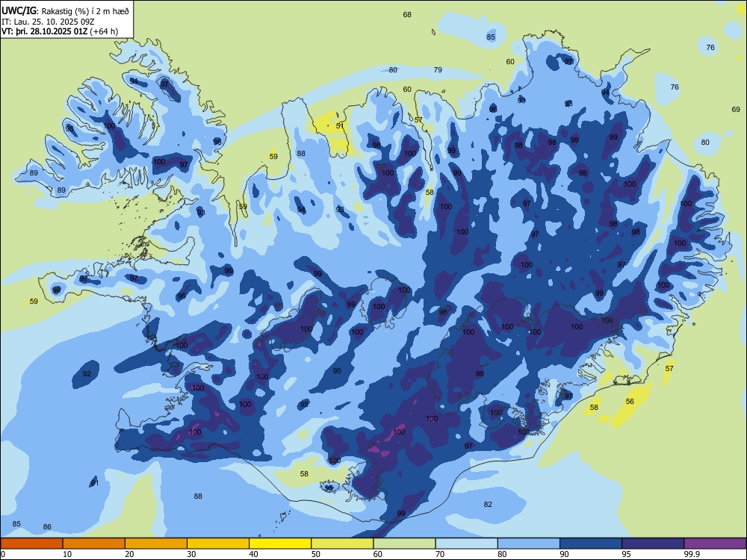The image size is (747, 560).
Task: Click the legend tick label 30
Action: (191, 554)
